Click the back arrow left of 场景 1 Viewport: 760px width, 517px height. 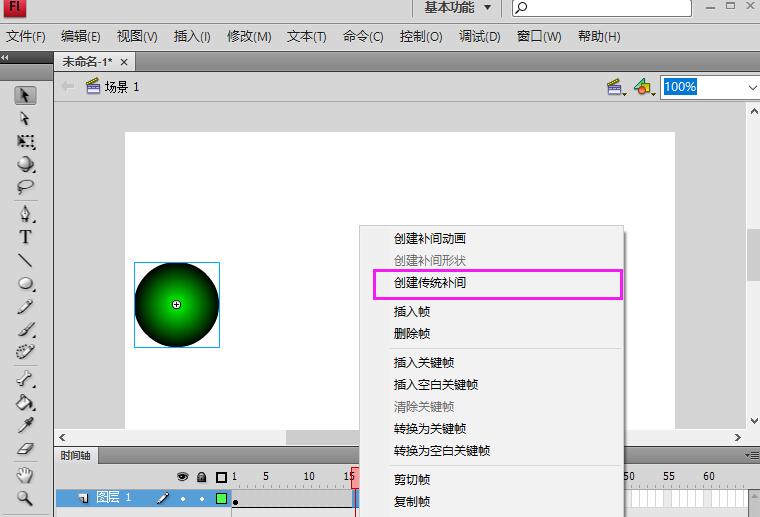(x=67, y=86)
